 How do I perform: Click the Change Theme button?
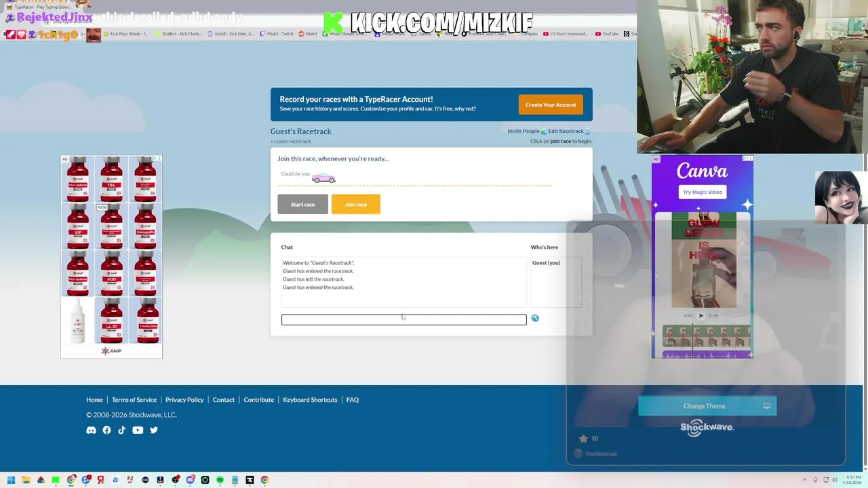[707, 406]
